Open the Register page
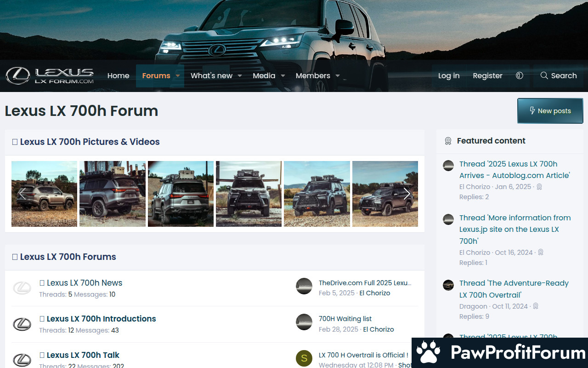 [x=487, y=76]
